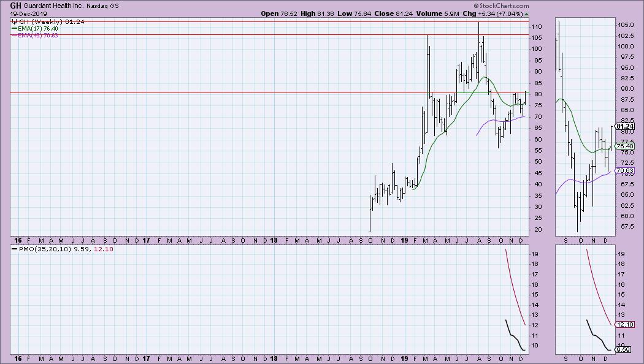Screen dimensions: 644x364
Task: Click the 110 price axis label
Action: point(537,27)
